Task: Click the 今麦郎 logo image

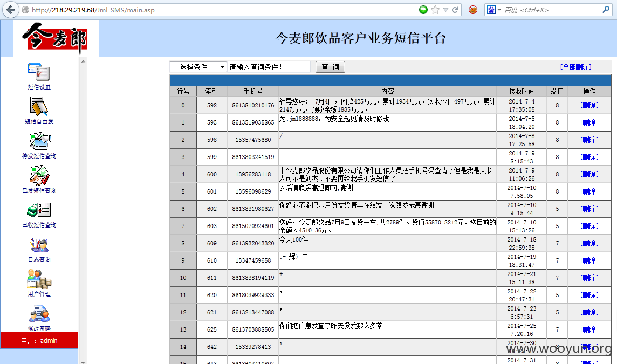Action: tap(55, 39)
